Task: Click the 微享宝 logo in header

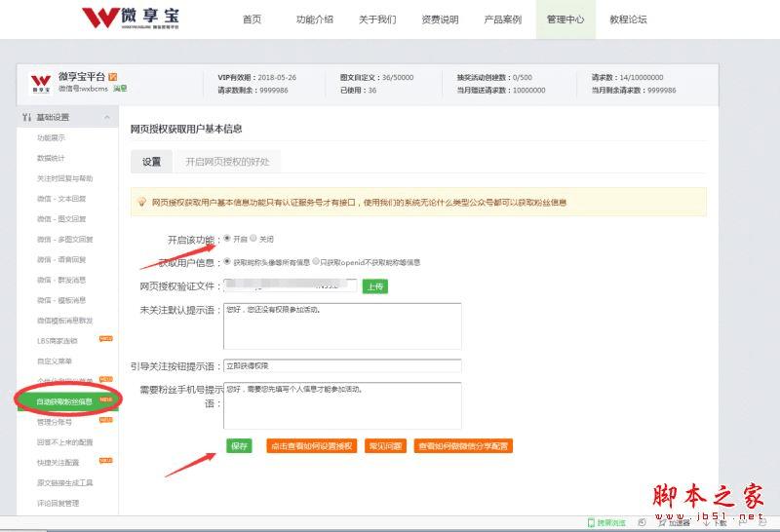Action: click(x=131, y=19)
